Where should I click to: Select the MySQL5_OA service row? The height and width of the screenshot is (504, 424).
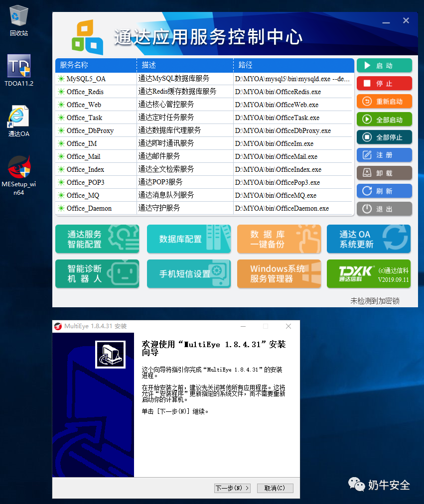point(204,79)
